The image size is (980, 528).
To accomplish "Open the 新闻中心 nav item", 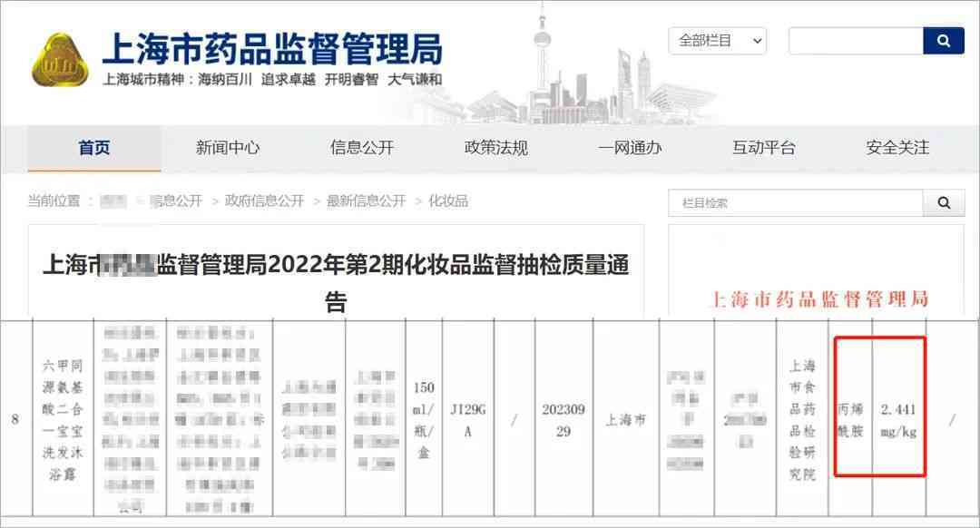I will [x=228, y=148].
